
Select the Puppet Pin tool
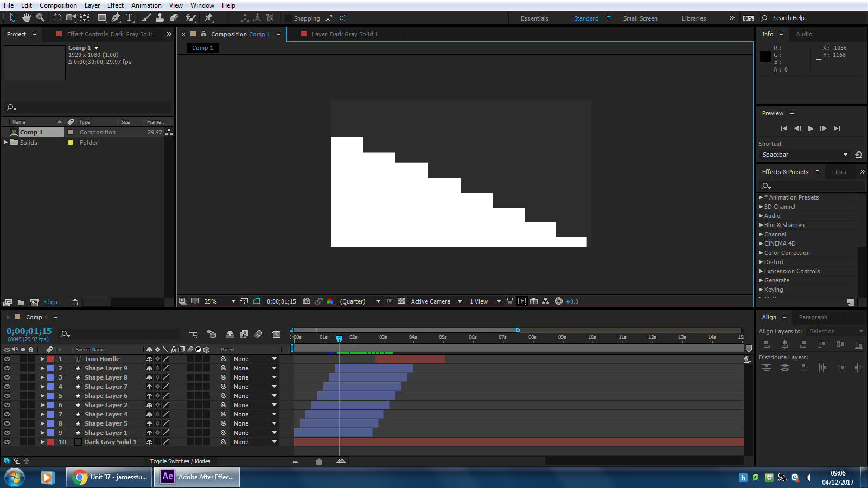pyautogui.click(x=208, y=18)
